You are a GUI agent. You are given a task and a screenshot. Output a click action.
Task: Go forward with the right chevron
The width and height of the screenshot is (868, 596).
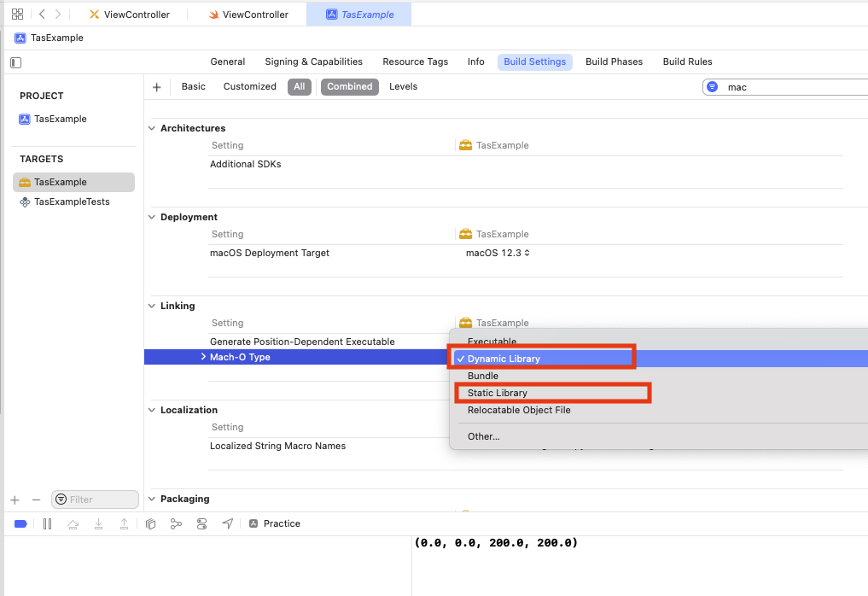(x=58, y=15)
